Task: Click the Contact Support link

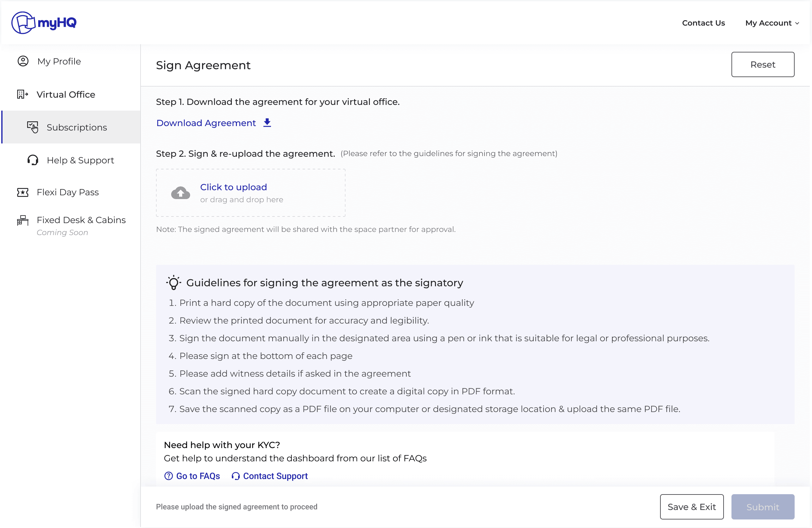Action: 275,476
